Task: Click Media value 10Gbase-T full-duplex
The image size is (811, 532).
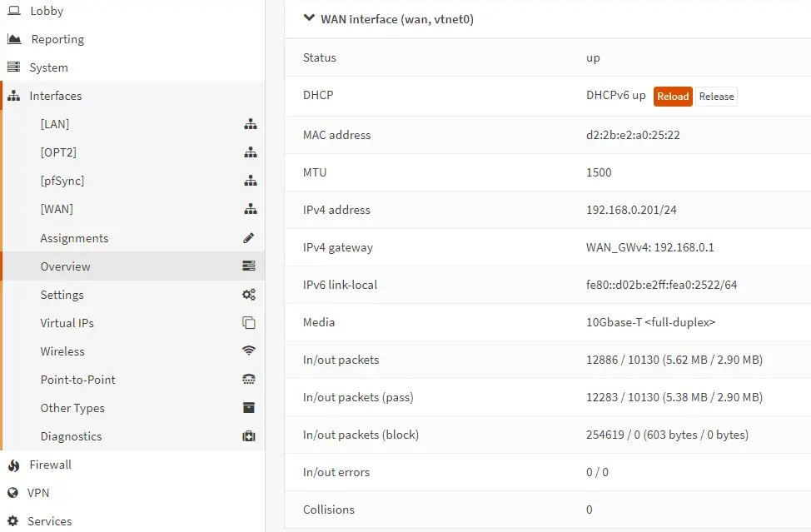Action: tap(650, 322)
